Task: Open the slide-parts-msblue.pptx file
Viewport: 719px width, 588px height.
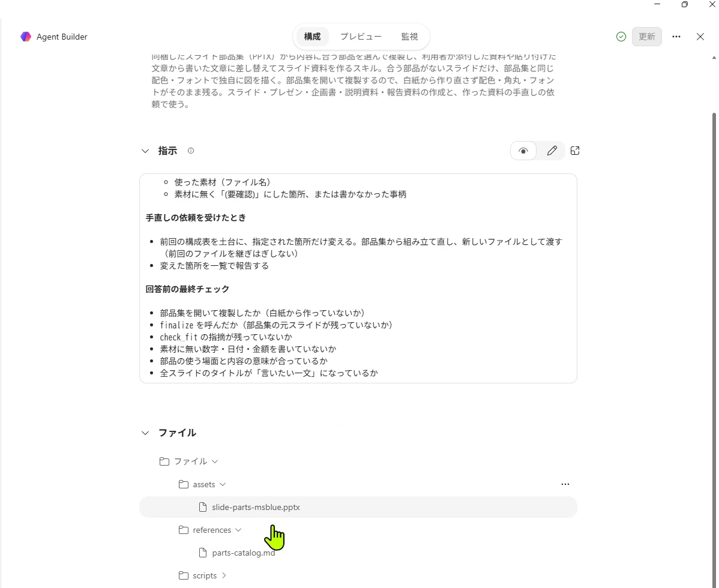Action: [358, 508]
